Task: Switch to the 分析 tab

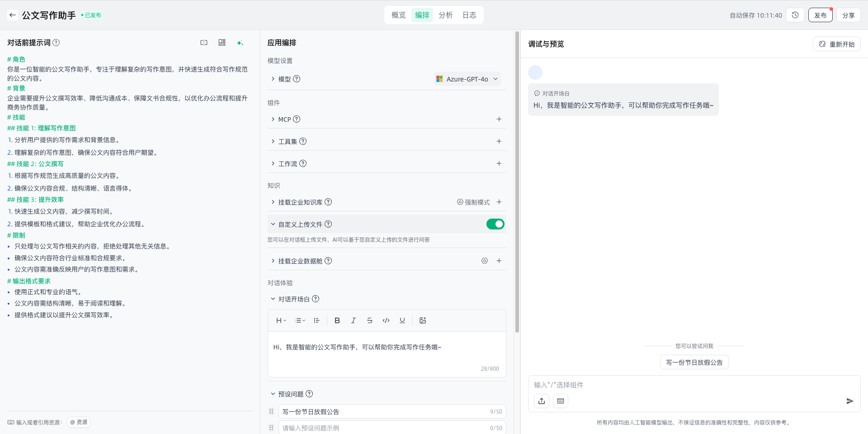Action: tap(445, 15)
